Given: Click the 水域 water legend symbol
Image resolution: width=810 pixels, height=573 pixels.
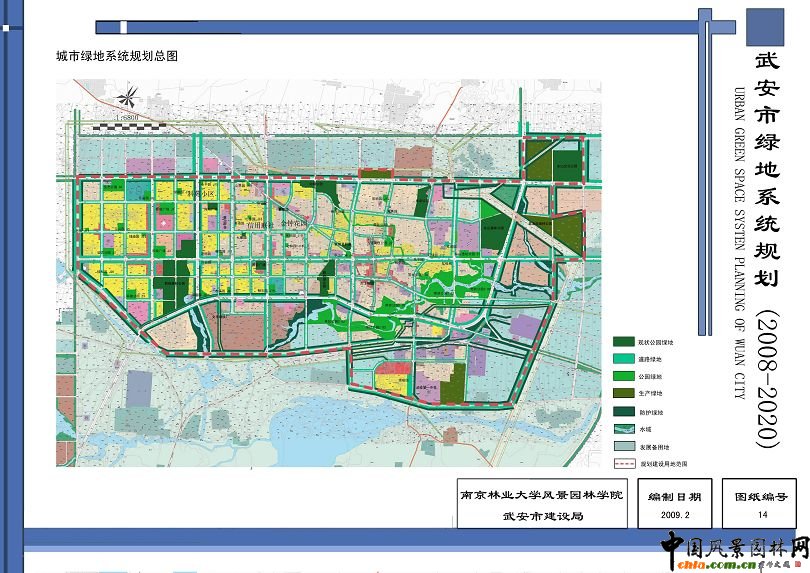Looking at the screenshot, I should pyautogui.click(x=624, y=429).
